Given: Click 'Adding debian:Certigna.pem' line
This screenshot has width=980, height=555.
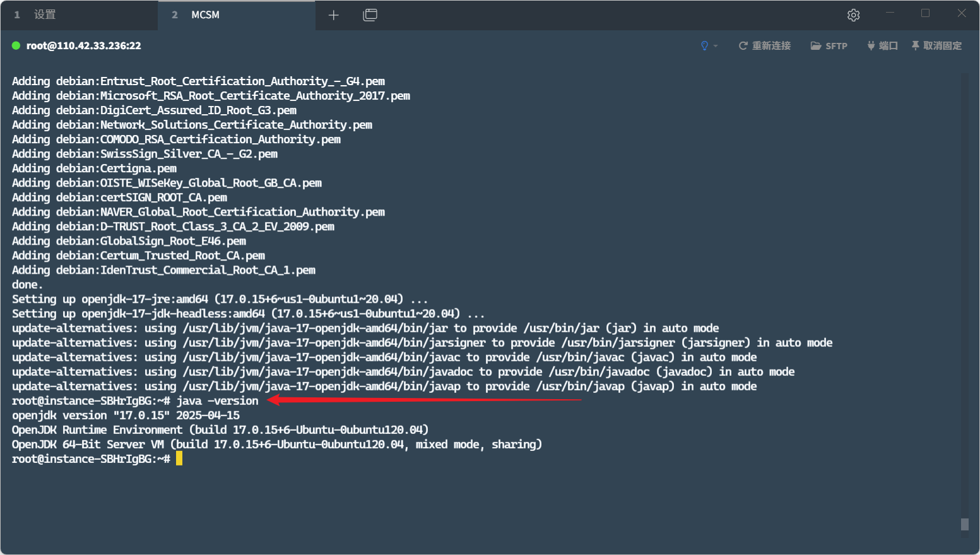Looking at the screenshot, I should [x=94, y=168].
